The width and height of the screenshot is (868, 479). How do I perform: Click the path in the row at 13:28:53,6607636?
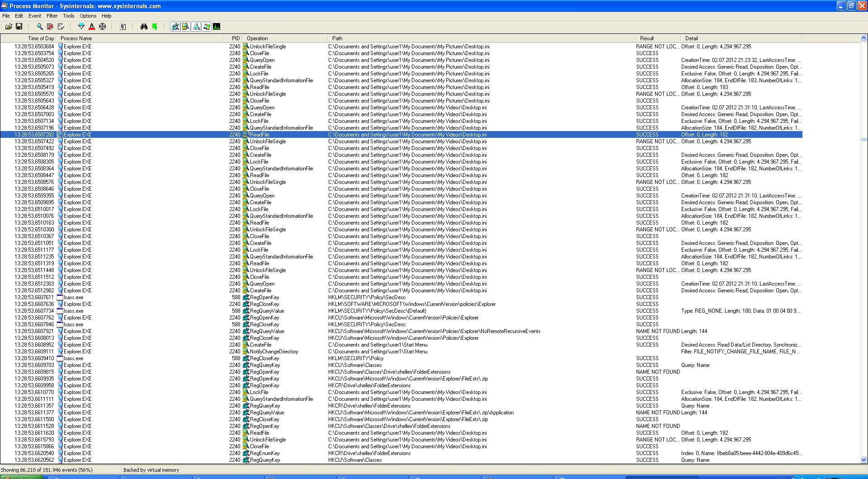coord(412,304)
